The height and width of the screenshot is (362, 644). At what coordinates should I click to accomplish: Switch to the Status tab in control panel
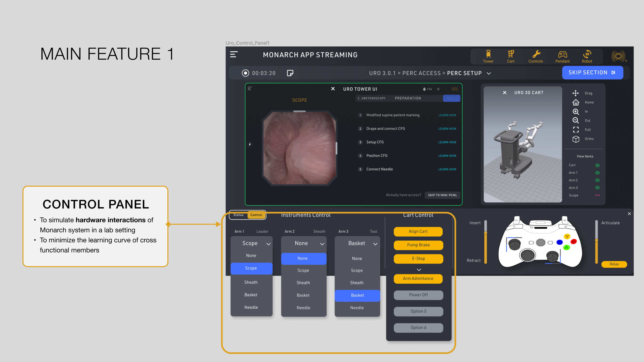click(238, 215)
